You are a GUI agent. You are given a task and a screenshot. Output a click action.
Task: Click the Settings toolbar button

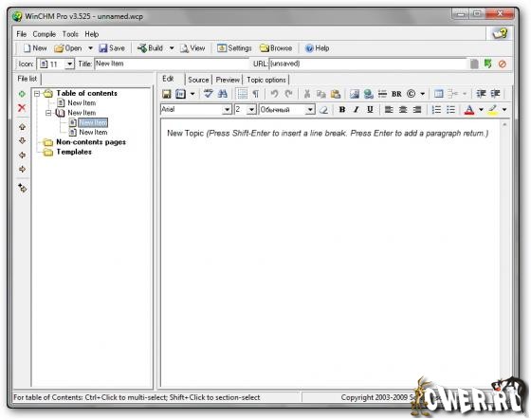[x=234, y=48]
